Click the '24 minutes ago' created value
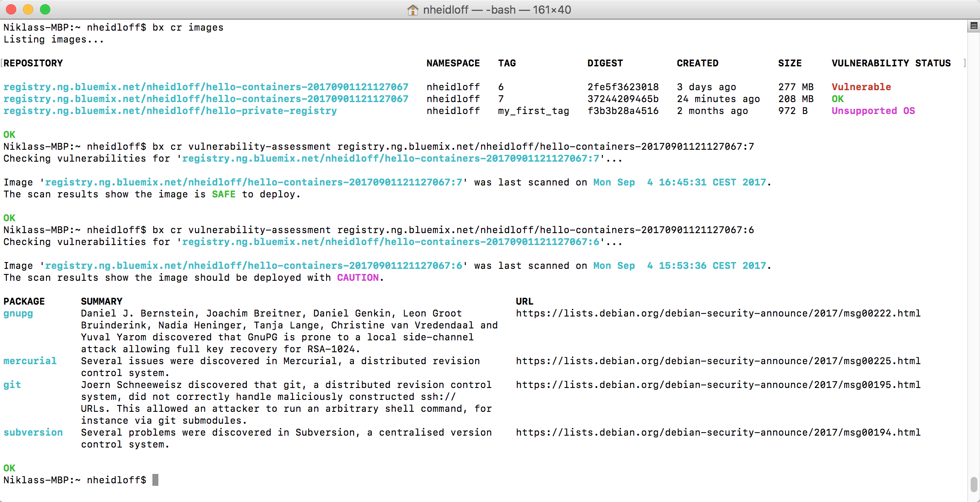Screen dimensions: 980x502 (718, 99)
